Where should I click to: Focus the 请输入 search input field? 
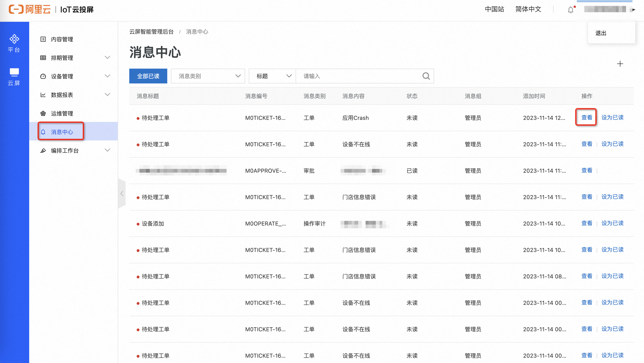[359, 76]
